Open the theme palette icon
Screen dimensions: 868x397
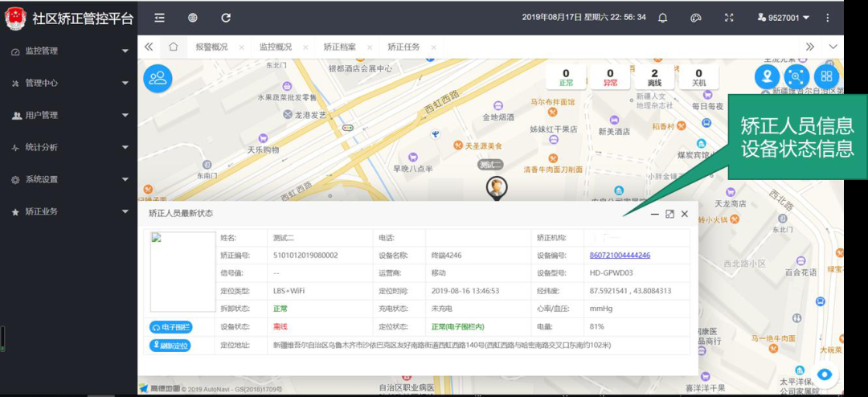(696, 18)
